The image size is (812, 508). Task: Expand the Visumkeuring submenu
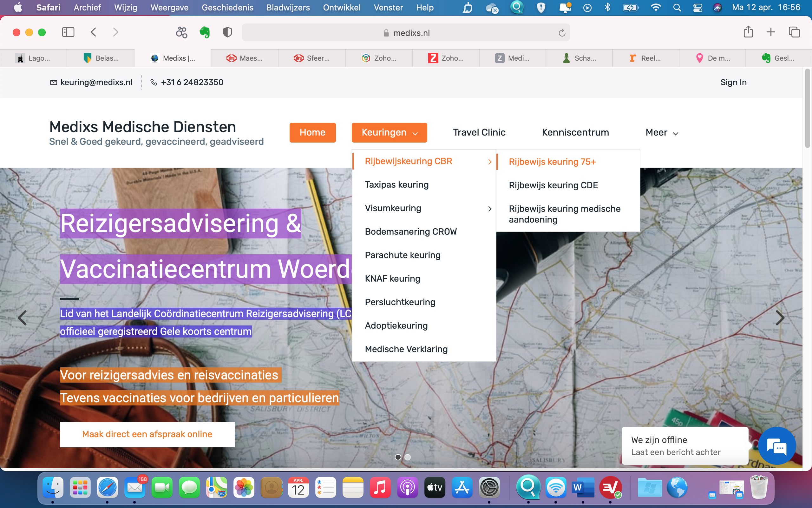point(424,208)
